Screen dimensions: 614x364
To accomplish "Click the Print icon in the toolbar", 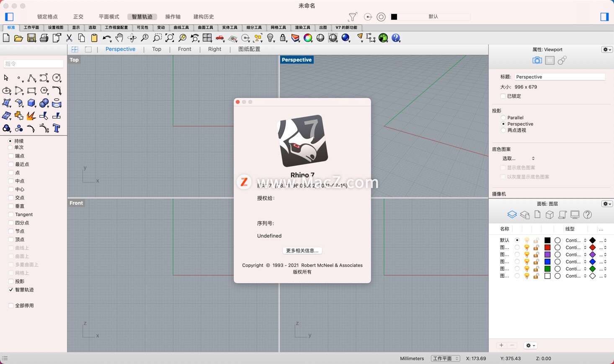I will 44,38.
